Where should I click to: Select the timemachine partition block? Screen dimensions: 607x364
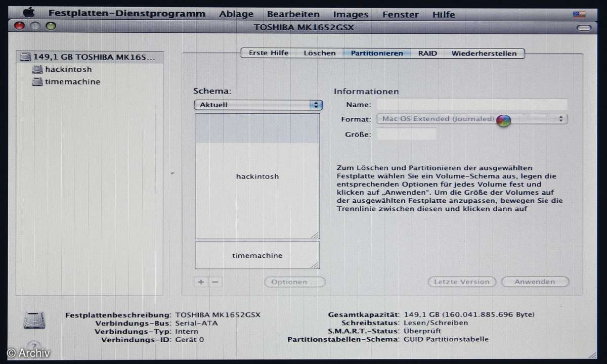[257, 255]
